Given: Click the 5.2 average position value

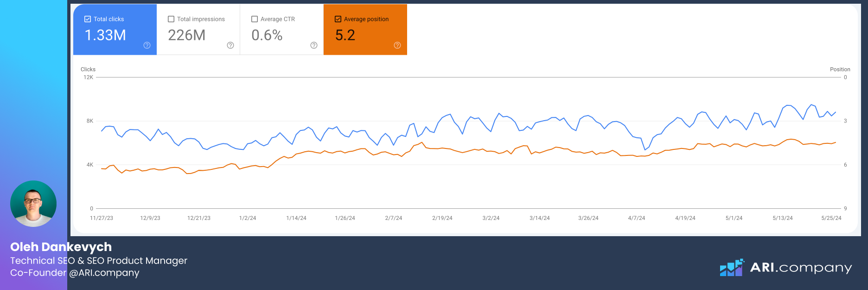Looking at the screenshot, I should click(345, 35).
